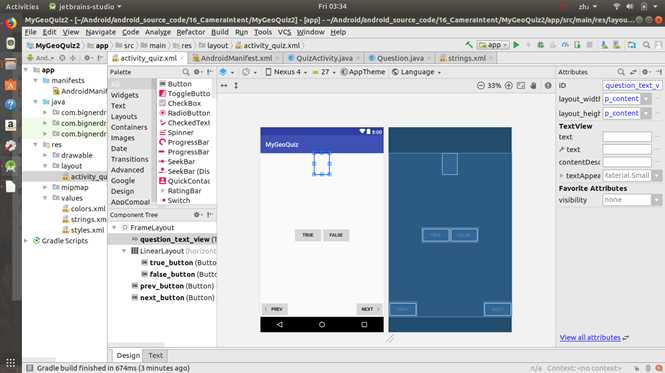Open the Refactor menu
This screenshot has width=665, height=373.
tap(190, 32)
